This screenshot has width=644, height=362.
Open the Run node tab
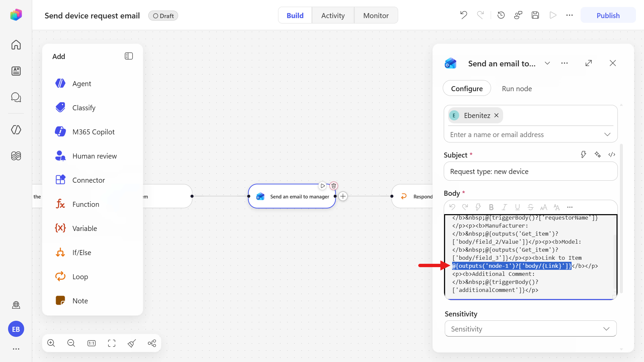pyautogui.click(x=517, y=88)
